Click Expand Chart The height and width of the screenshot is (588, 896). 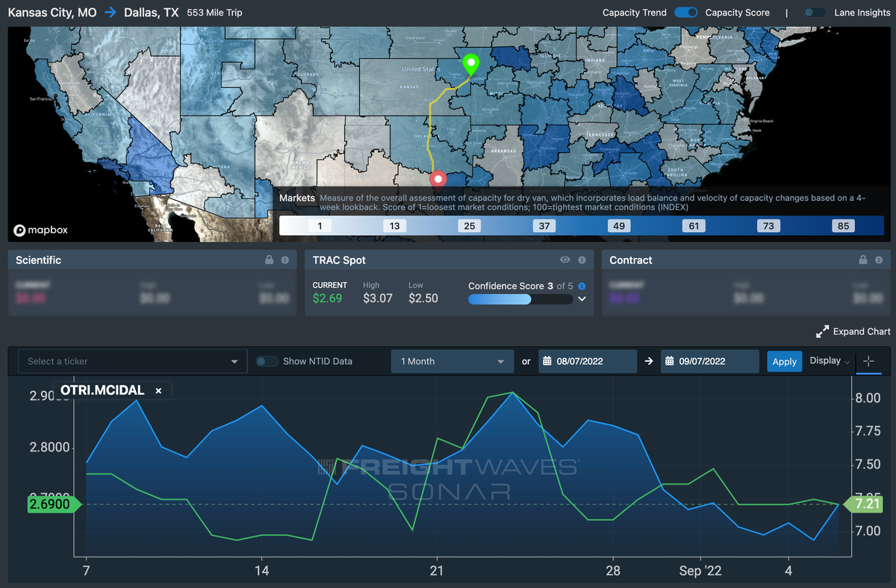853,331
